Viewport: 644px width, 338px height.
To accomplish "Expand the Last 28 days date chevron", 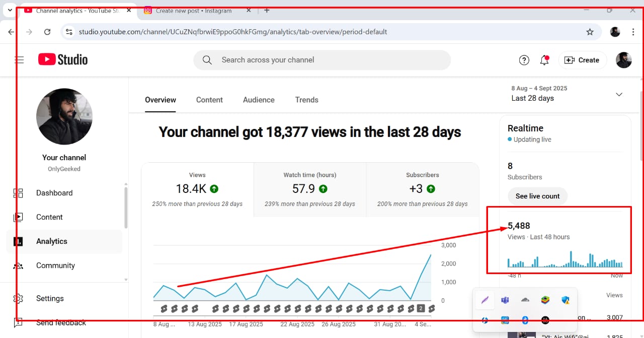I will (x=619, y=94).
